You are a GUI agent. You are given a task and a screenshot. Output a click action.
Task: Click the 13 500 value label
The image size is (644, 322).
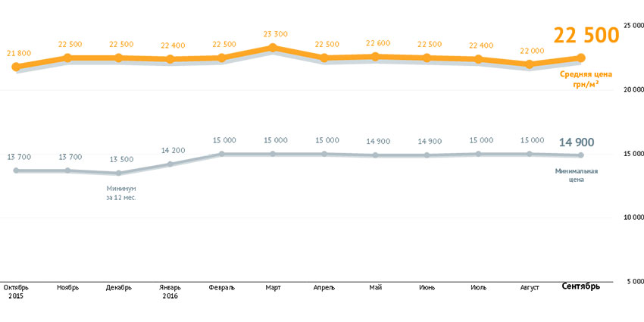pos(120,159)
